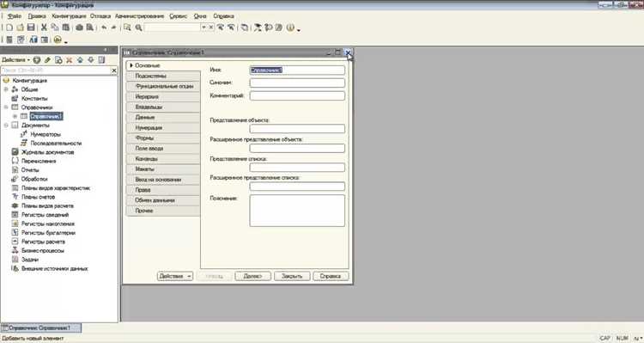The width and height of the screenshot is (644, 343).
Task: Click the Copy toolbar icon
Action: (55, 28)
